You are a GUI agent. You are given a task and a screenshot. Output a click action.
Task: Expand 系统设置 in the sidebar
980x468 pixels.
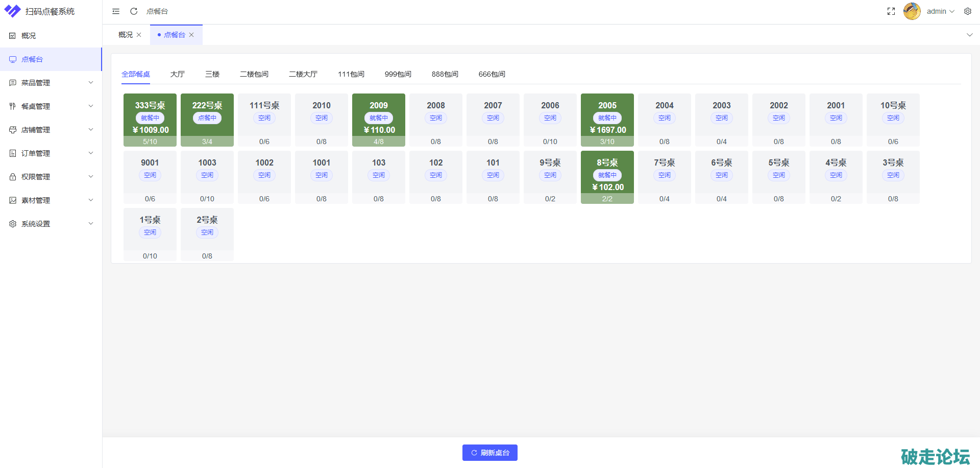point(51,224)
